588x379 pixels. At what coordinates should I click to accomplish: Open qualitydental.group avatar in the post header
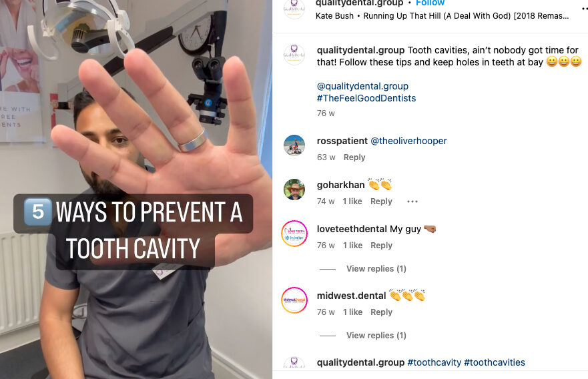[294, 9]
